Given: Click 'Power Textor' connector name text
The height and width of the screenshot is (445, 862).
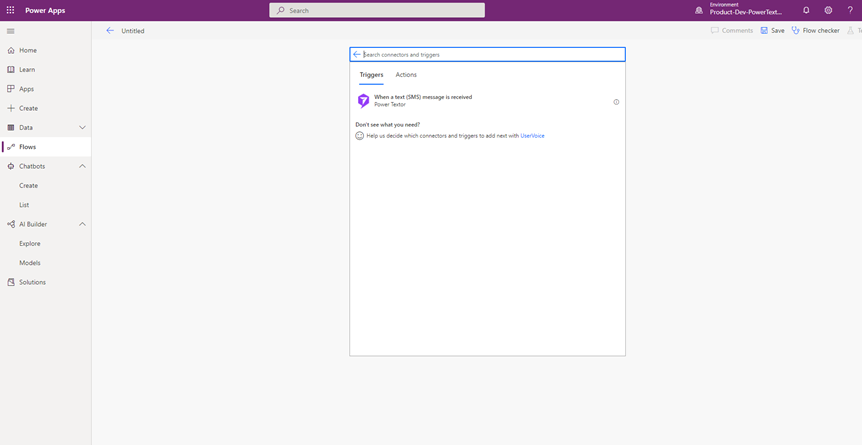Looking at the screenshot, I should 390,105.
